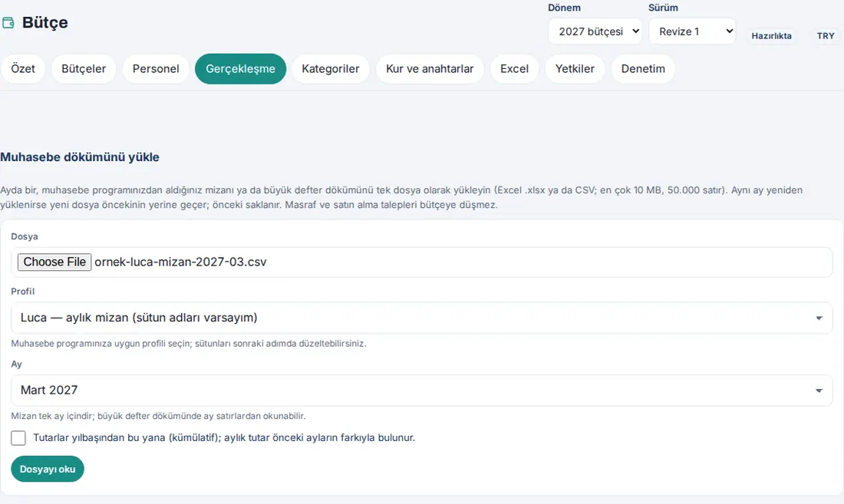Open the Excel tab
Screen dimensions: 844x504
click(515, 69)
